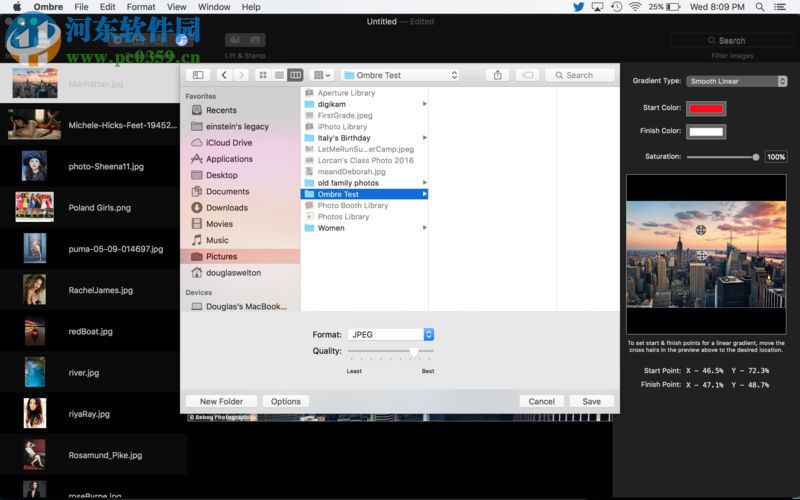The image size is (800, 500).
Task: Click the white Finish Color swatch
Action: tap(706, 132)
